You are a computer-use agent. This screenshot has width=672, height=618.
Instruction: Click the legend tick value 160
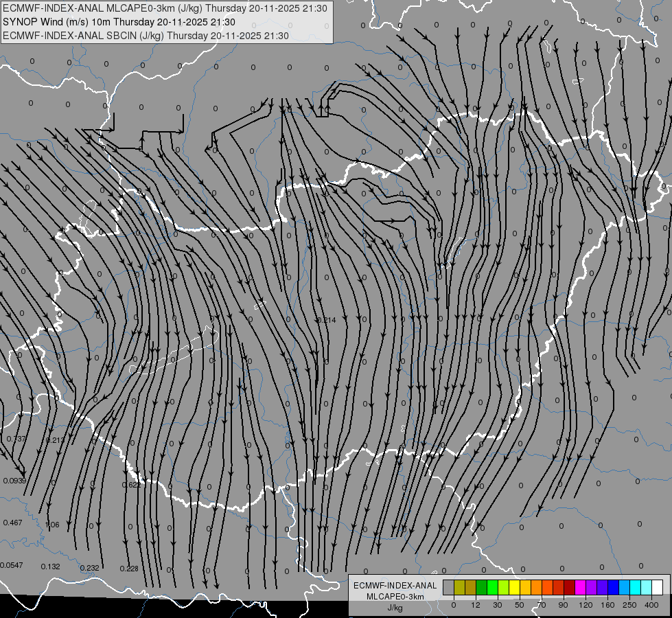coord(607,605)
